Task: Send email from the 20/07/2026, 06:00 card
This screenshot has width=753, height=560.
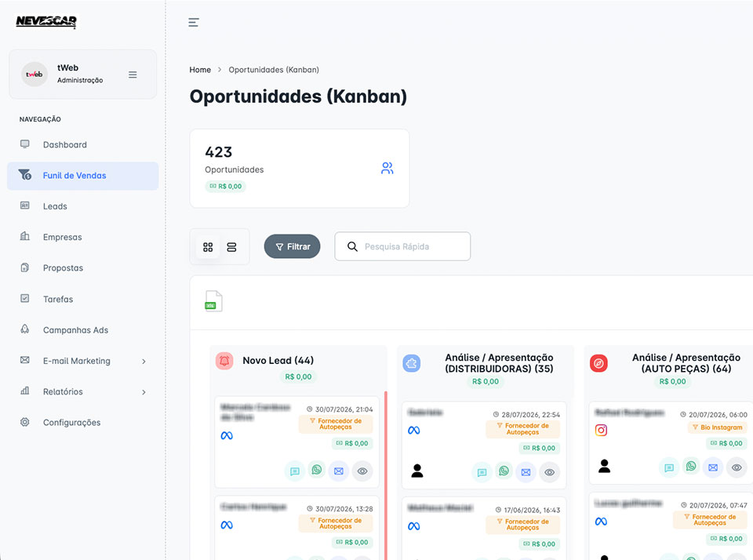Action: coord(713,467)
